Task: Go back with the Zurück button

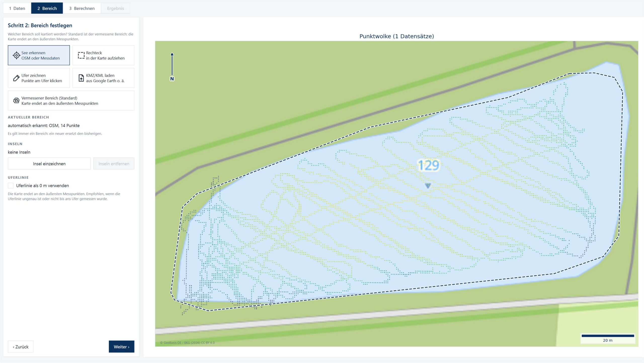Action: [x=21, y=347]
